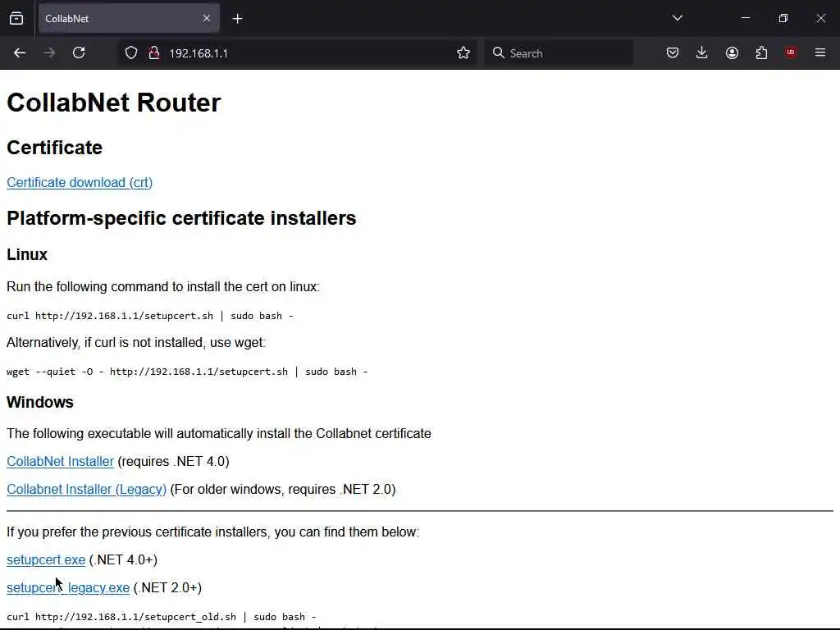
Task: Click the wget --quiet setupcert.sh command
Action: [x=187, y=372]
